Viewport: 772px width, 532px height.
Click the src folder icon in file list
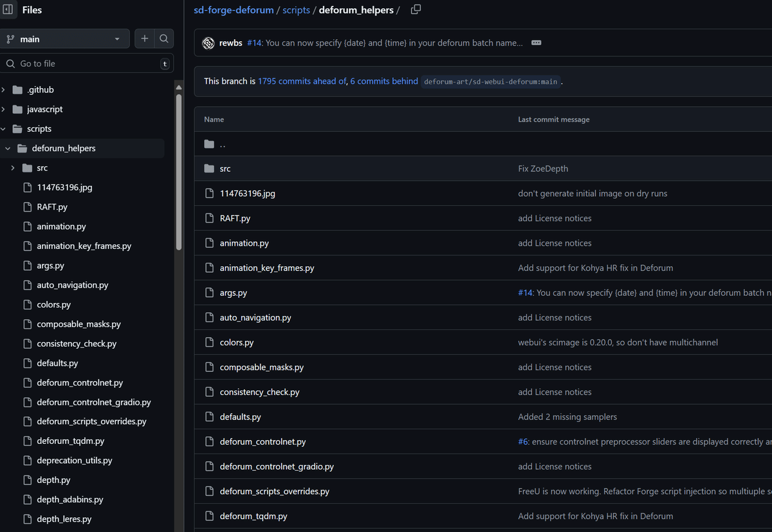point(209,169)
